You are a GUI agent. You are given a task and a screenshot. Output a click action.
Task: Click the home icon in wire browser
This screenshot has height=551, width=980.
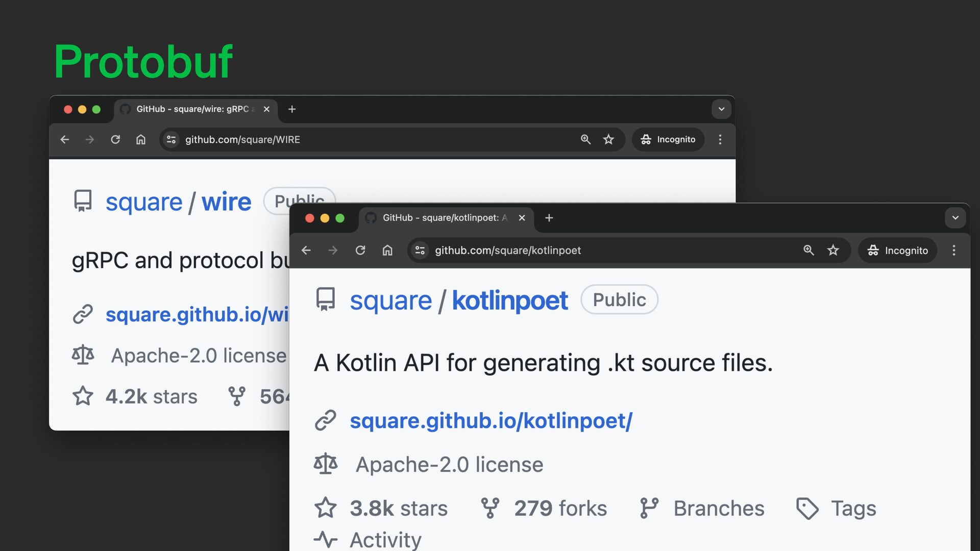[141, 139]
